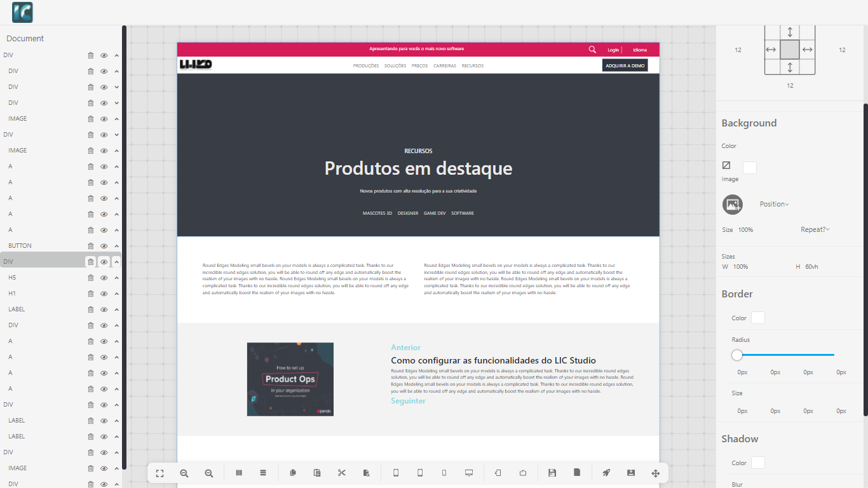Open the PRODUÇÕES nav menu item
This screenshot has height=488, width=868.
[x=366, y=66]
